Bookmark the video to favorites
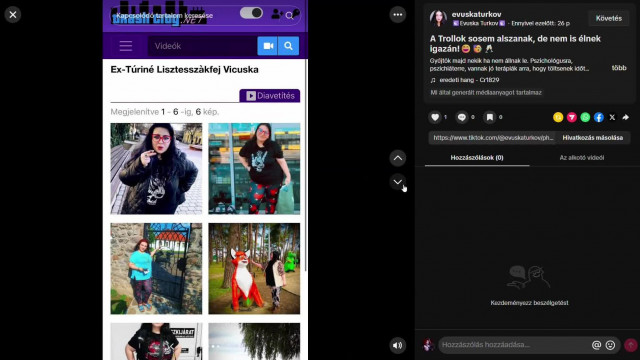 [489, 117]
